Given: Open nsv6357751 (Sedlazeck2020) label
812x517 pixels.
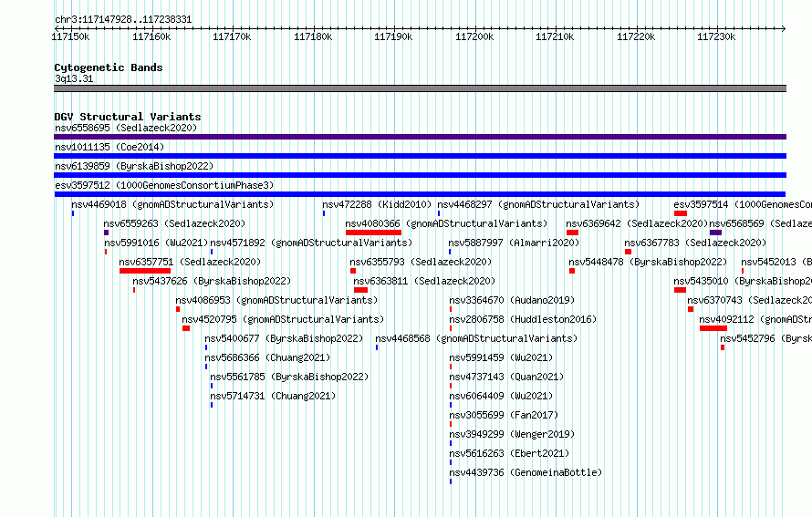Looking at the screenshot, I should [190, 262].
